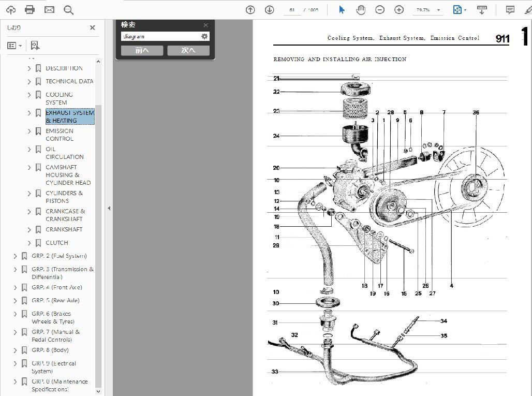Click the zoom in plus icon
The height and width of the screenshot is (396, 532).
[x=399, y=10]
